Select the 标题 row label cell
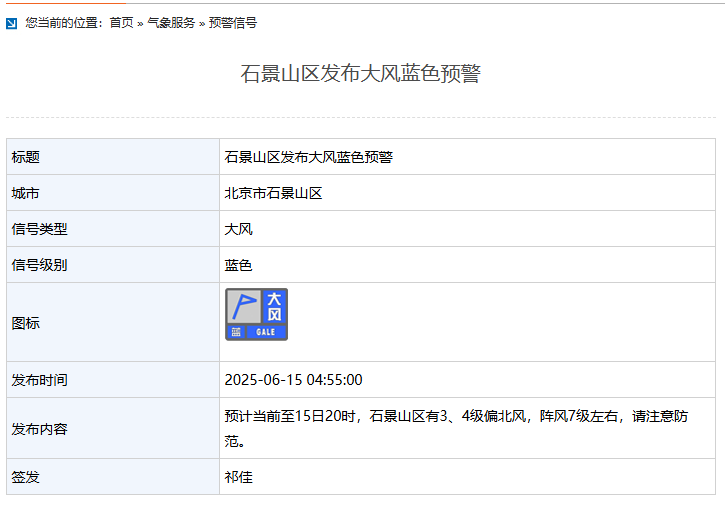Screen dimensions: 725x509 [x=26, y=157]
